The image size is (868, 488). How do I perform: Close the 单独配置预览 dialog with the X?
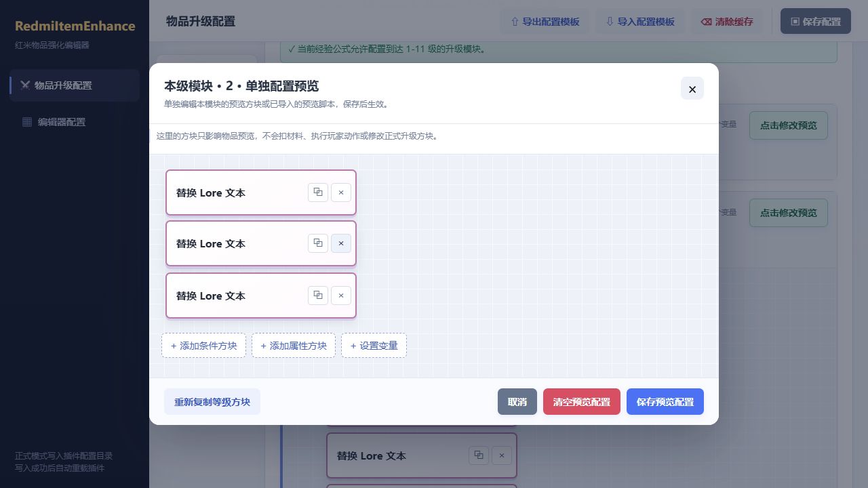(692, 89)
